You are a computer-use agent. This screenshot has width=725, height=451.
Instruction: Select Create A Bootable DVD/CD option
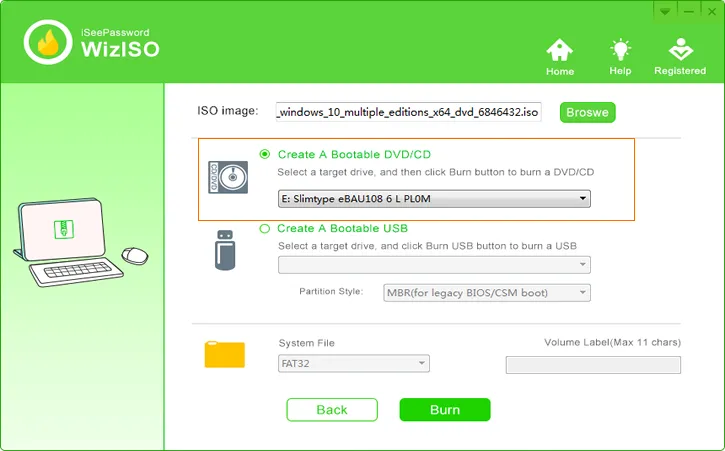point(265,154)
